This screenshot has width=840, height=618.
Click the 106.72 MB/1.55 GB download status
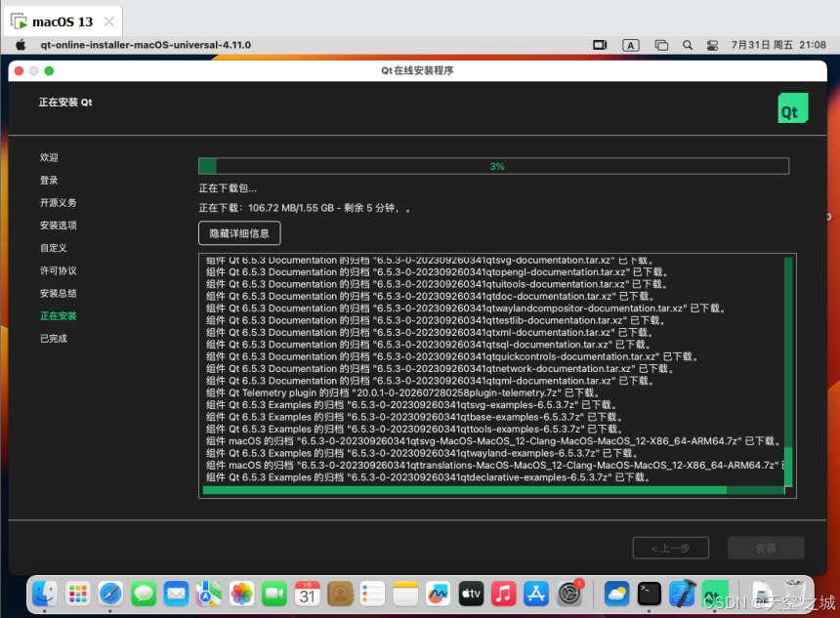(x=305, y=208)
